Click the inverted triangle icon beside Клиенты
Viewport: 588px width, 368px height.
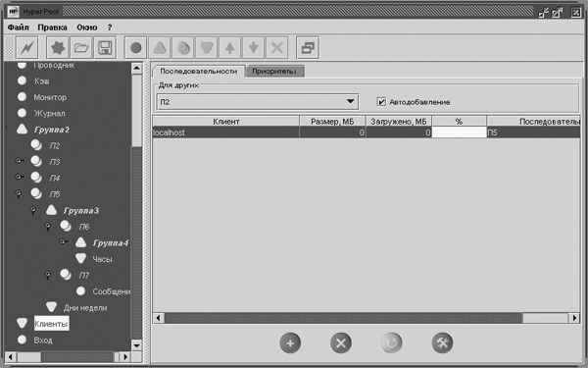coord(23,323)
